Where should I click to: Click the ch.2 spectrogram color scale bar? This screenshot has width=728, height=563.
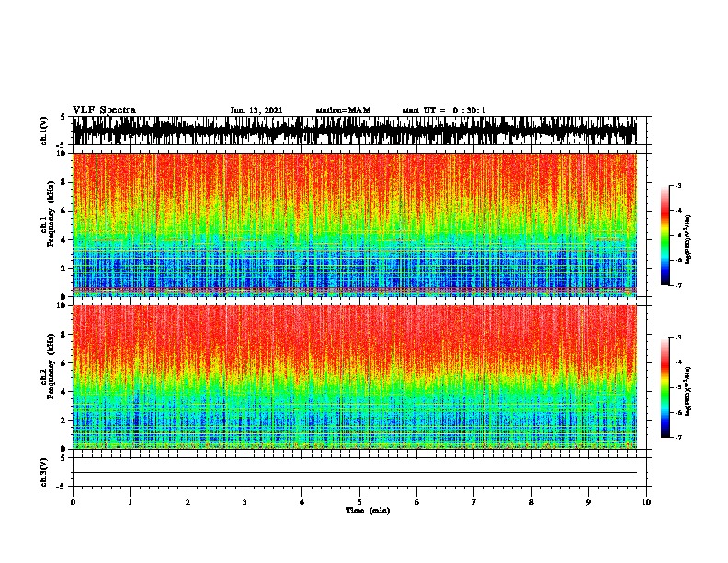(665, 387)
